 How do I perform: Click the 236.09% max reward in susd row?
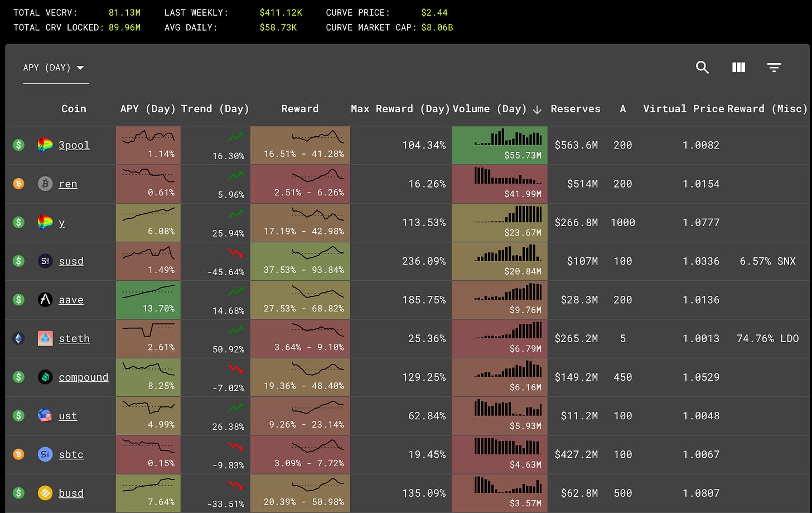point(424,261)
